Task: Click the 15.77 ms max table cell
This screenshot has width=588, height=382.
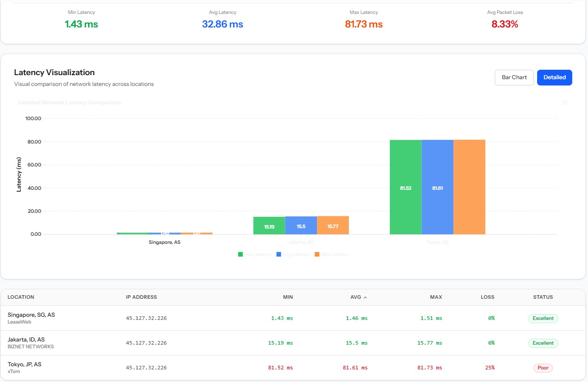Action: pos(430,343)
